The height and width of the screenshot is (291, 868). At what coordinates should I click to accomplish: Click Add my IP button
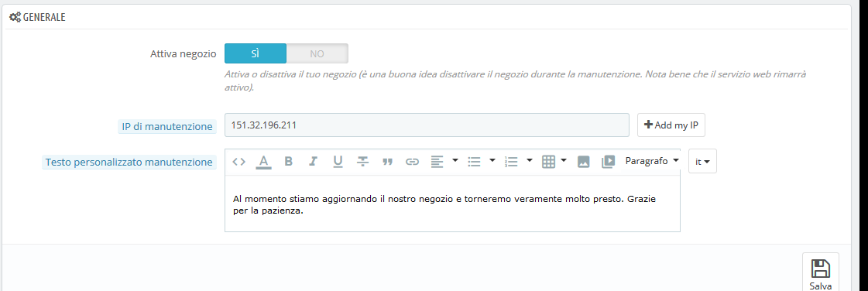click(x=671, y=125)
